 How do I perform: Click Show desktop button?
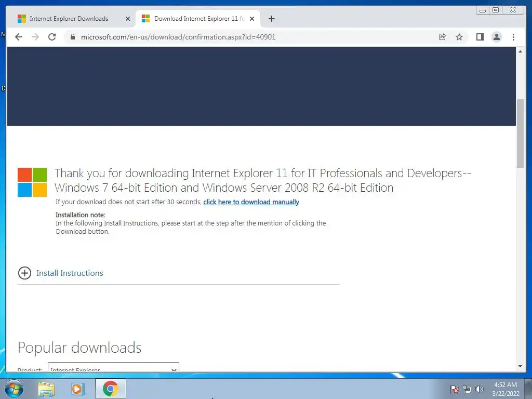[x=528, y=389]
